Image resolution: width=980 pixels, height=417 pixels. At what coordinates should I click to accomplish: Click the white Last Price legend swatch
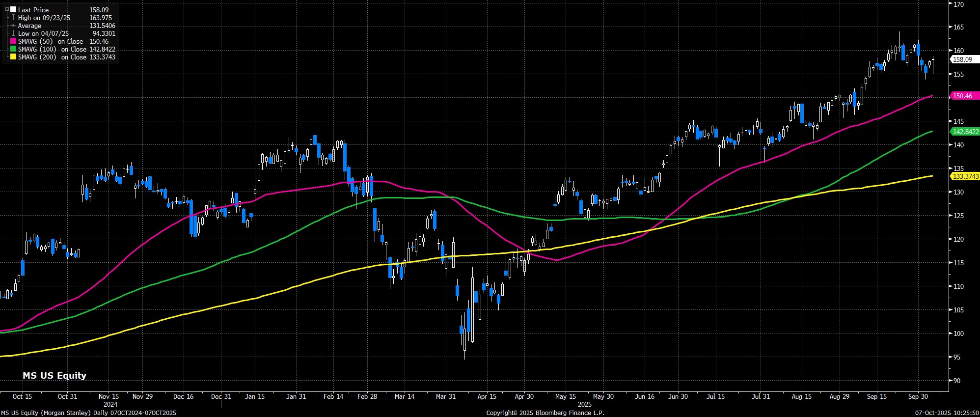click(x=13, y=10)
